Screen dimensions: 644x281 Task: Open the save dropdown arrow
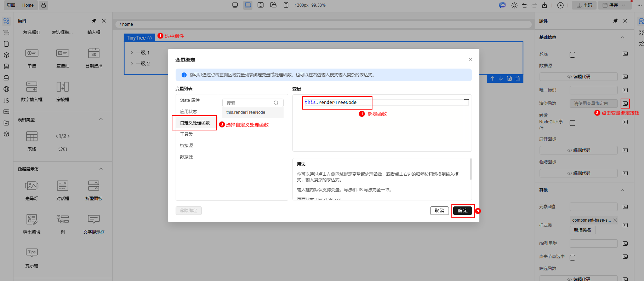point(623,5)
